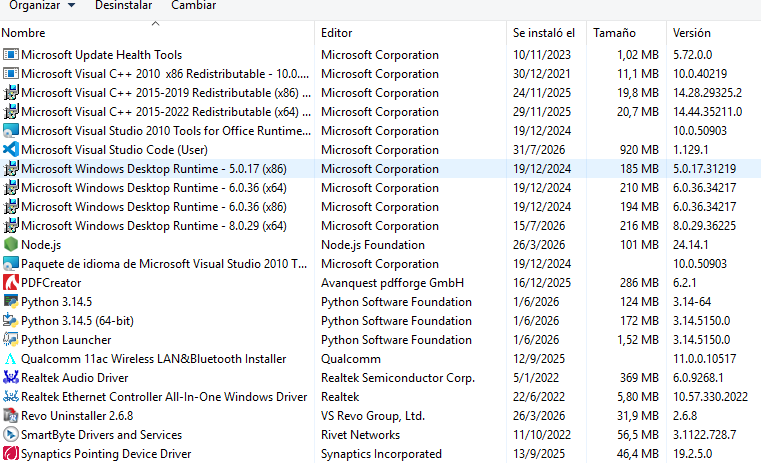Select Microsoft Visual Studio Code (User) name
Viewport: 761px width, 463px height.
[114, 149]
